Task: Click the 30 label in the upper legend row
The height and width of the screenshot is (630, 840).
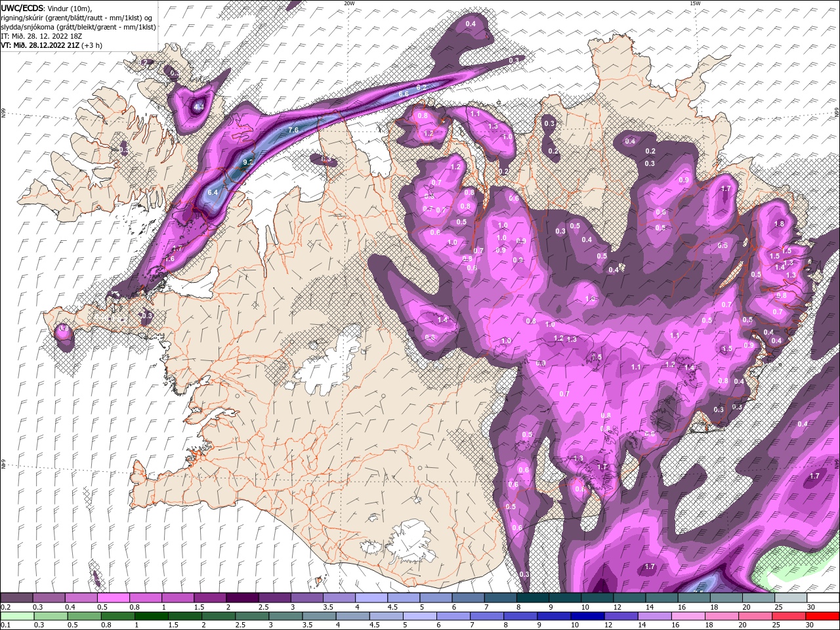Action: click(x=811, y=608)
